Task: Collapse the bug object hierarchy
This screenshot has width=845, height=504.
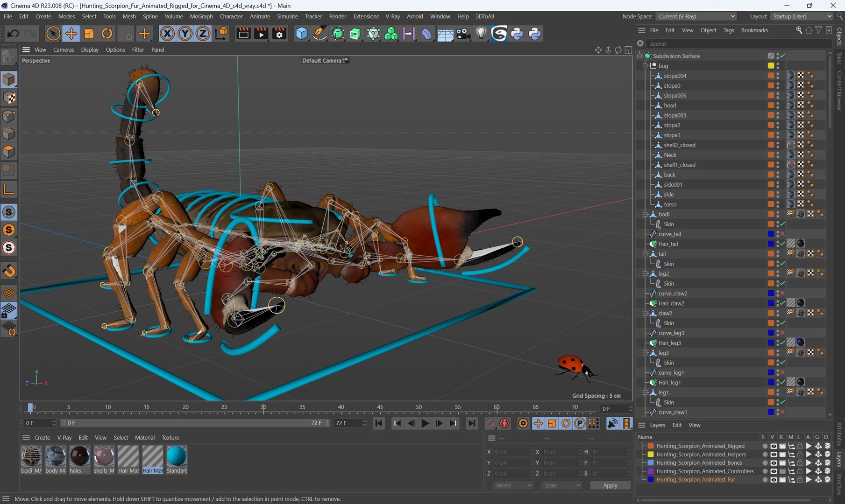Action: pos(645,66)
